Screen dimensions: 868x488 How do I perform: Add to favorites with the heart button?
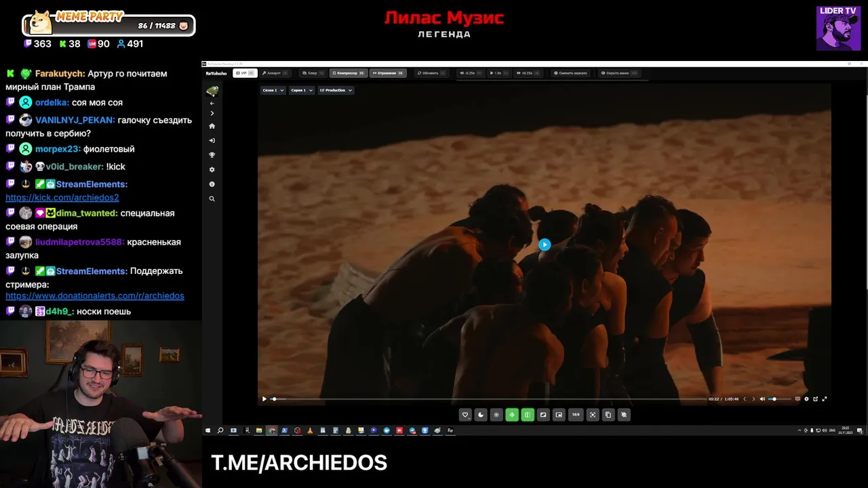(465, 415)
